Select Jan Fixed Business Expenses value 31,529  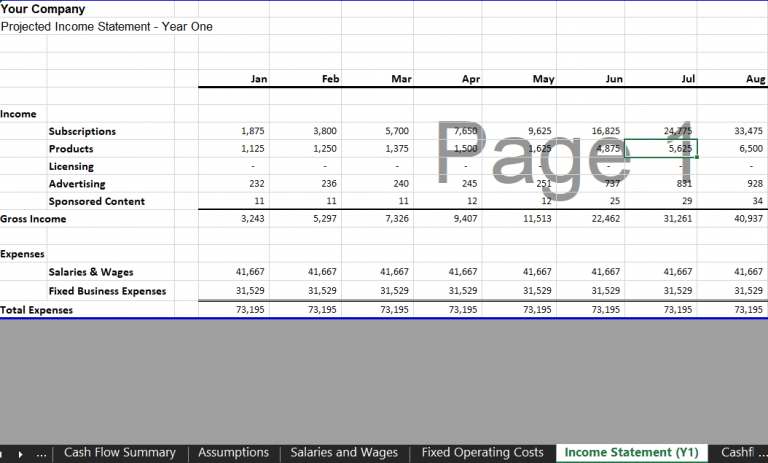click(x=250, y=291)
